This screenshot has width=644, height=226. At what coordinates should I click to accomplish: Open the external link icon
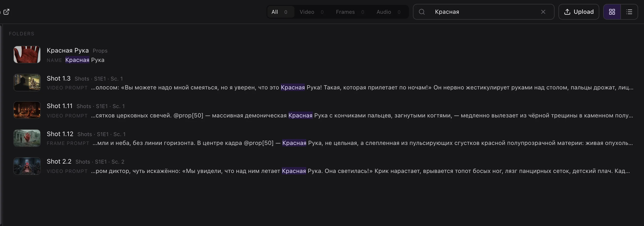click(x=6, y=12)
